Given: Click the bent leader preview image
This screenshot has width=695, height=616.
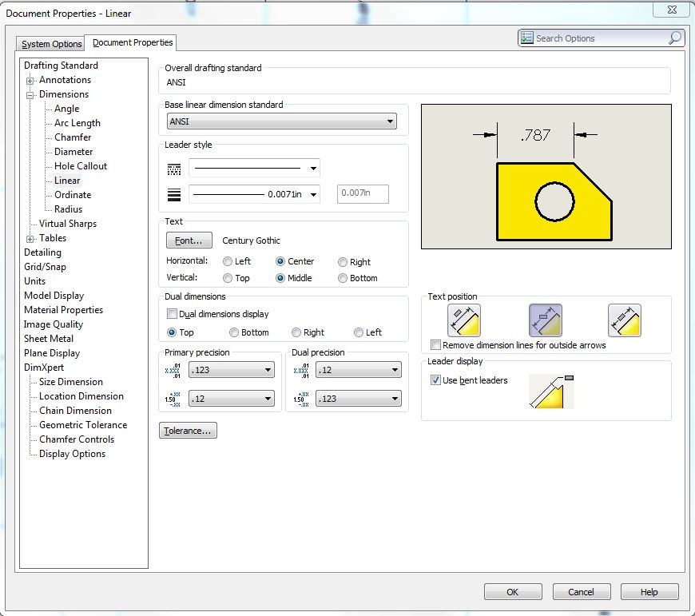Looking at the screenshot, I should click(x=552, y=391).
